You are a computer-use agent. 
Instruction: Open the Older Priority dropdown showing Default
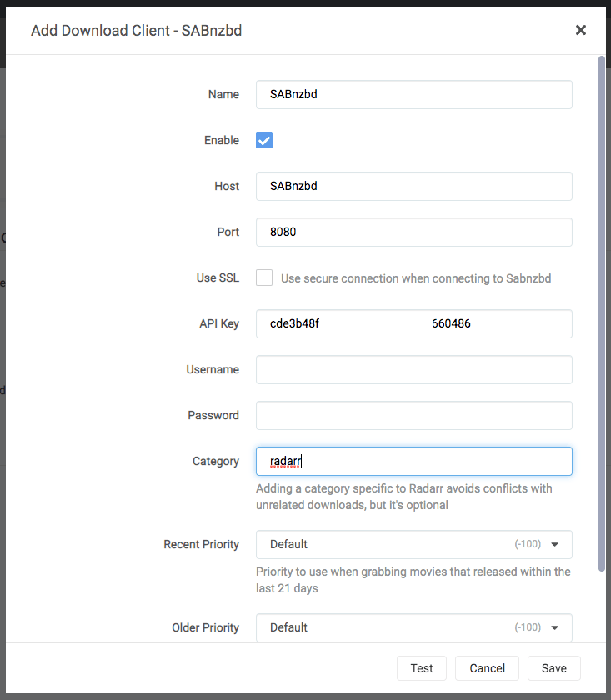point(400,627)
